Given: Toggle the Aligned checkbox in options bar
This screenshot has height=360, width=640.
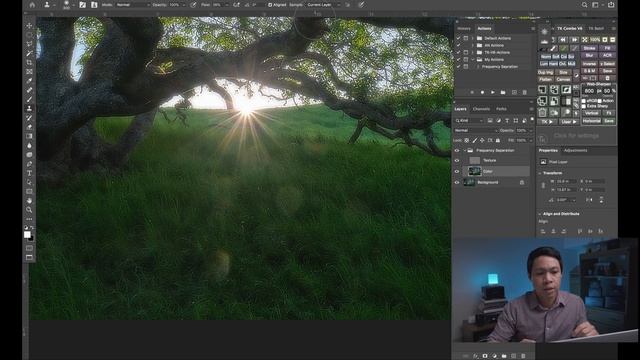Looking at the screenshot, I should click(270, 5).
